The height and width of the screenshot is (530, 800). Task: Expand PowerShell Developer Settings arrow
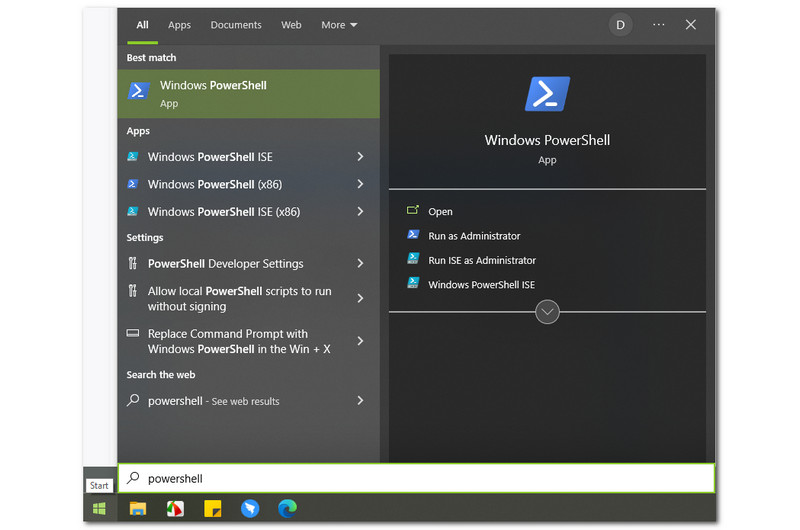(360, 264)
